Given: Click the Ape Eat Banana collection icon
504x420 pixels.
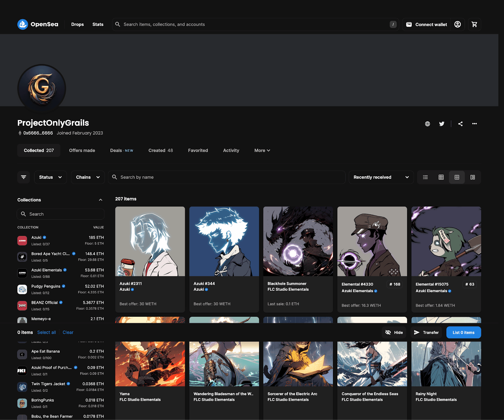Looking at the screenshot, I should coord(22,355).
